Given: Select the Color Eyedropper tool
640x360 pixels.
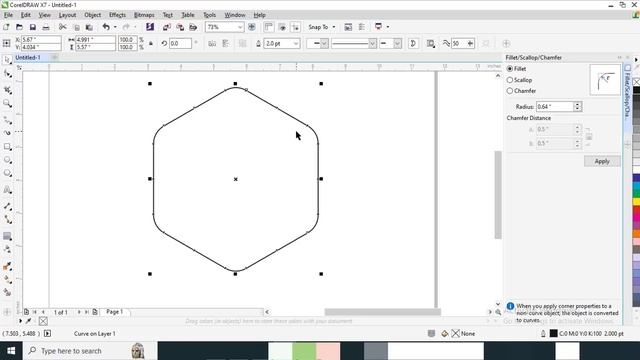Looking at the screenshot, I should tap(7, 266).
